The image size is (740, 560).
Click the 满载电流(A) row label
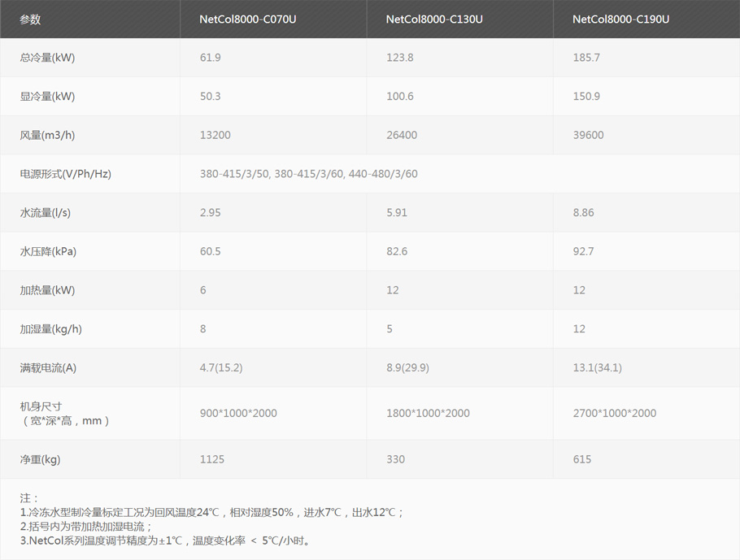point(48,367)
